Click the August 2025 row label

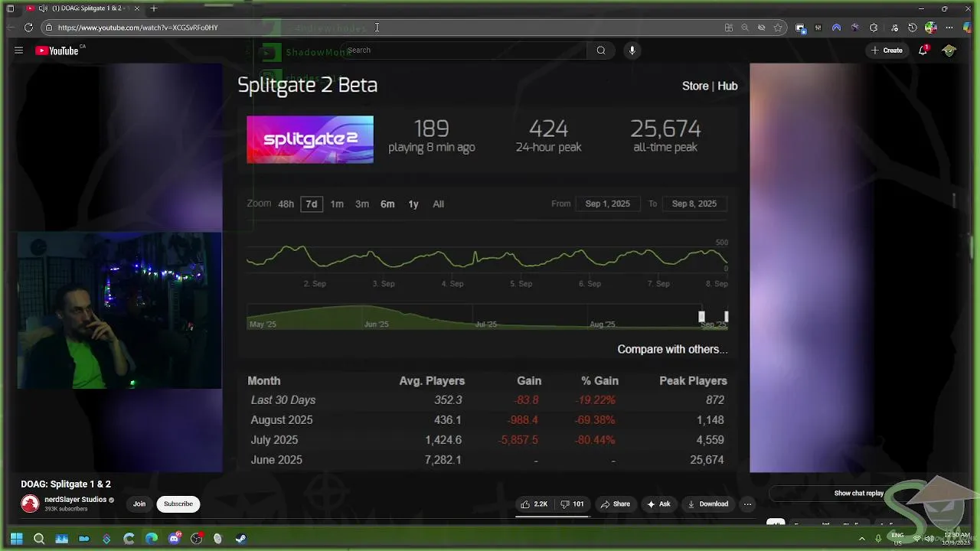coord(282,420)
